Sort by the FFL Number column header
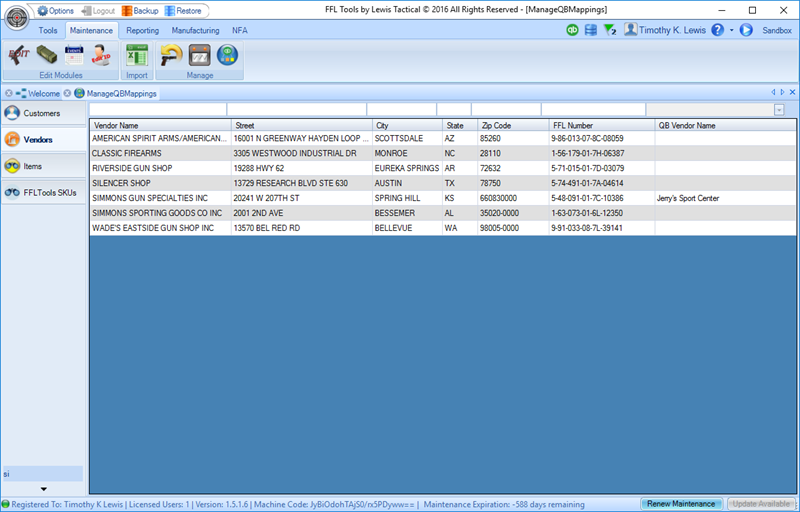This screenshot has width=800, height=512. point(602,125)
